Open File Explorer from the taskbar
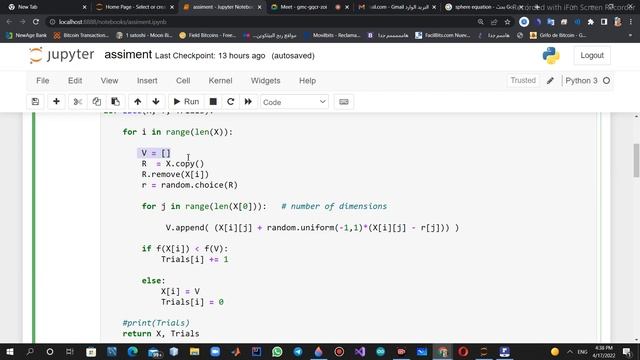Image resolution: width=640 pixels, height=360 pixels. pos(194,351)
